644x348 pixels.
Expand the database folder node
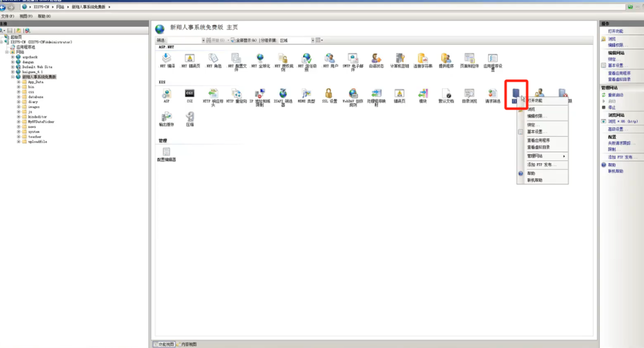coord(18,97)
